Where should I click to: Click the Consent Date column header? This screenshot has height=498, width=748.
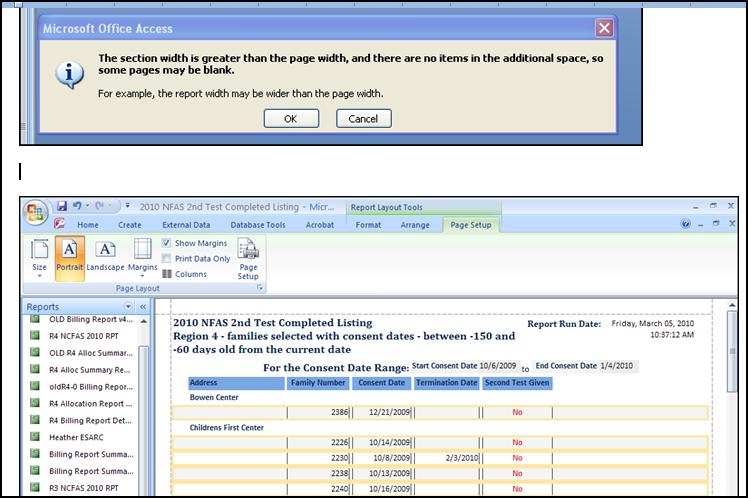pos(382,383)
